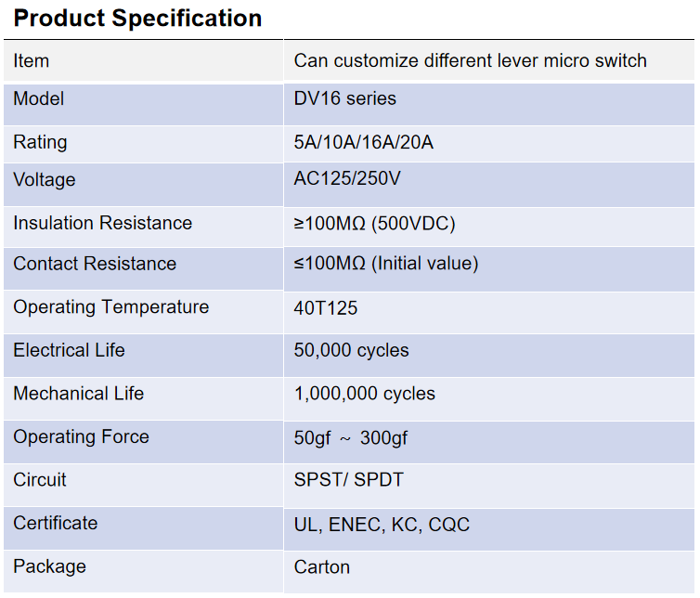Select the Carton package value

pyautogui.click(x=321, y=566)
